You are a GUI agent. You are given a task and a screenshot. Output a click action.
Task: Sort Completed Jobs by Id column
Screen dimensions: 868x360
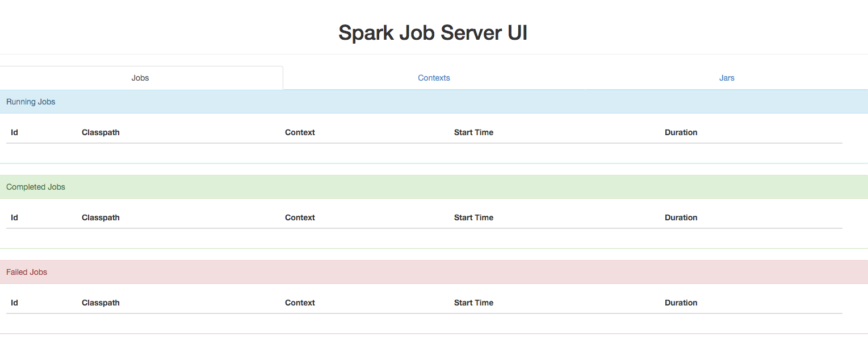pyautogui.click(x=14, y=217)
